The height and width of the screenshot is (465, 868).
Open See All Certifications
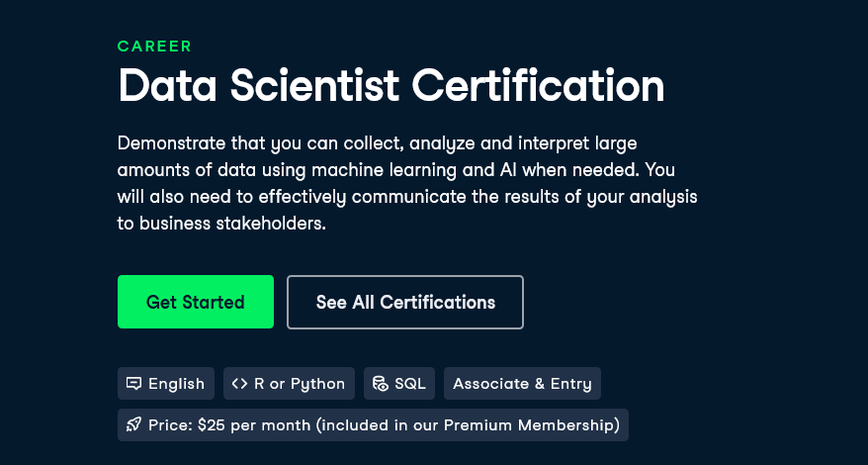405,302
